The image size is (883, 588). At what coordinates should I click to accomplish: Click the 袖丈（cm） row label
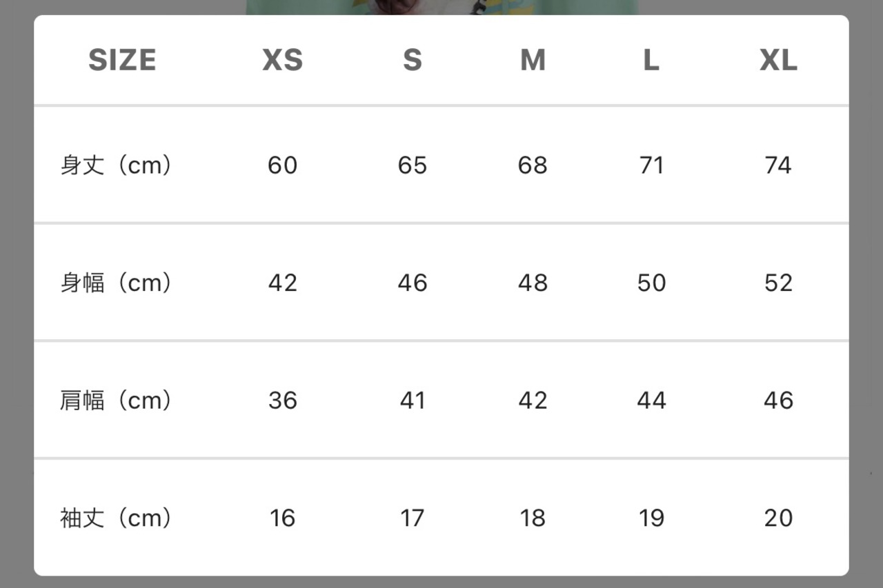(116, 518)
